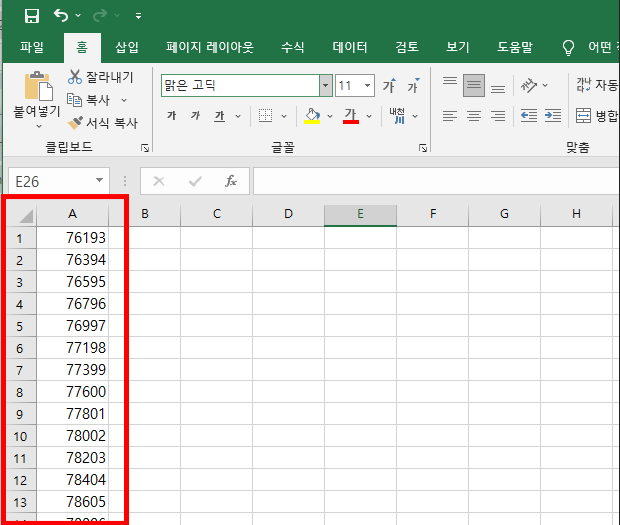620x525 pixels.
Task: Click the borders icon
Action: click(265, 116)
